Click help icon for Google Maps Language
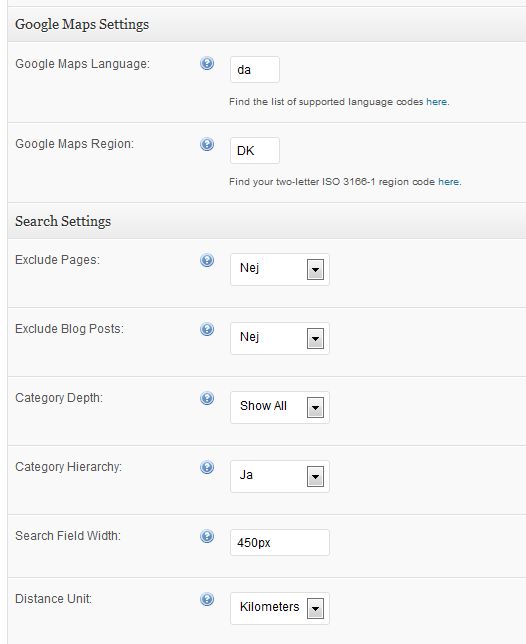This screenshot has width=526, height=644. coord(207,63)
